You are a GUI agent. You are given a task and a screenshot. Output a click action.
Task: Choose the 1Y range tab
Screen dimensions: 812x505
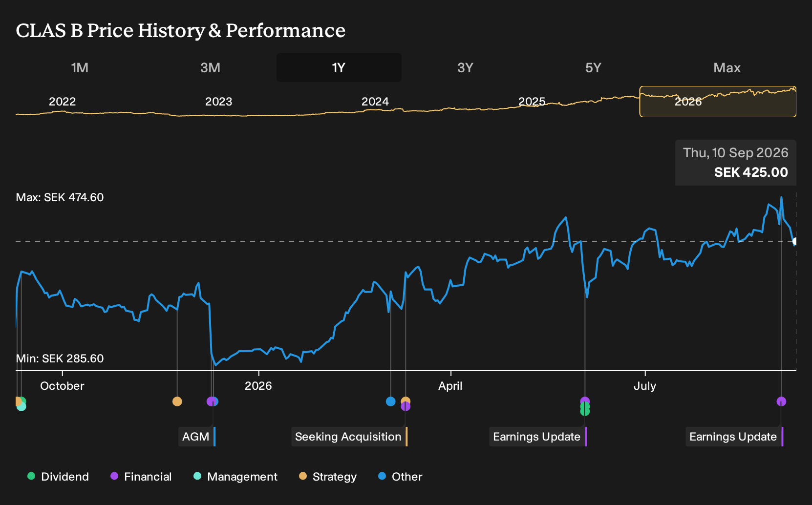339,67
